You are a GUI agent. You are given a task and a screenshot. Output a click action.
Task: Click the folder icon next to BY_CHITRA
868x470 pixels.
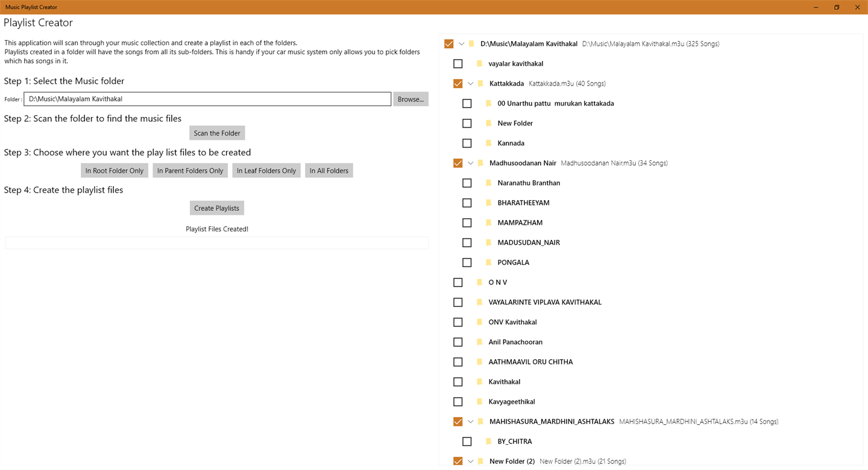tap(489, 441)
